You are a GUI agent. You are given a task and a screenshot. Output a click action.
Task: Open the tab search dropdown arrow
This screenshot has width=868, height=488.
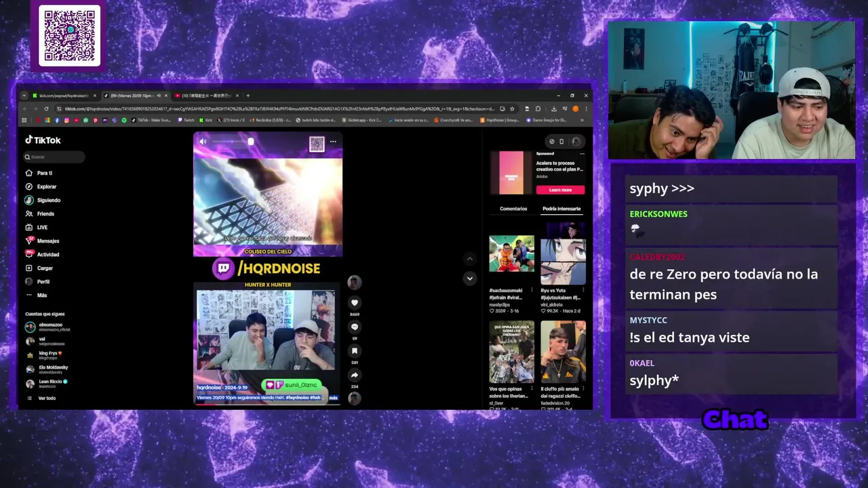pyautogui.click(x=24, y=96)
